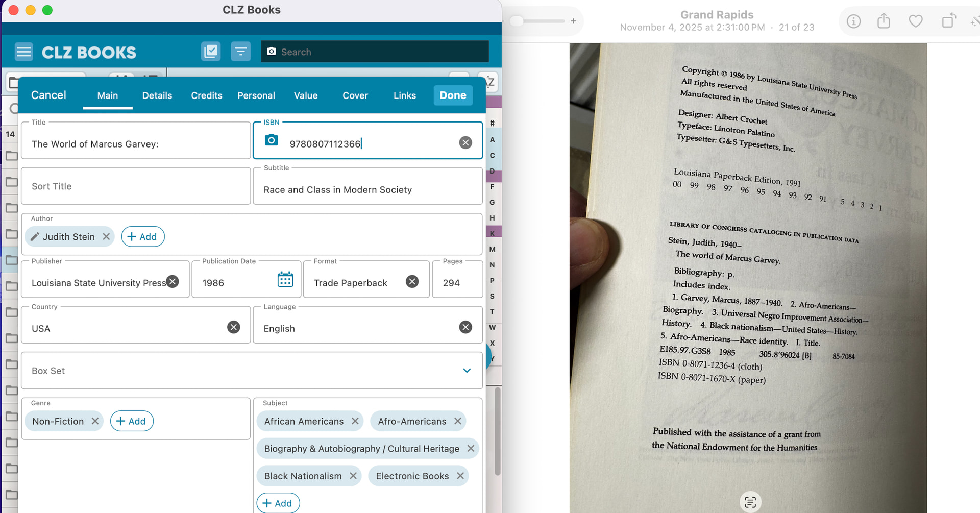Click the select mode checkmark icon
Viewport: 980px width, 513px height.
pyautogui.click(x=210, y=52)
